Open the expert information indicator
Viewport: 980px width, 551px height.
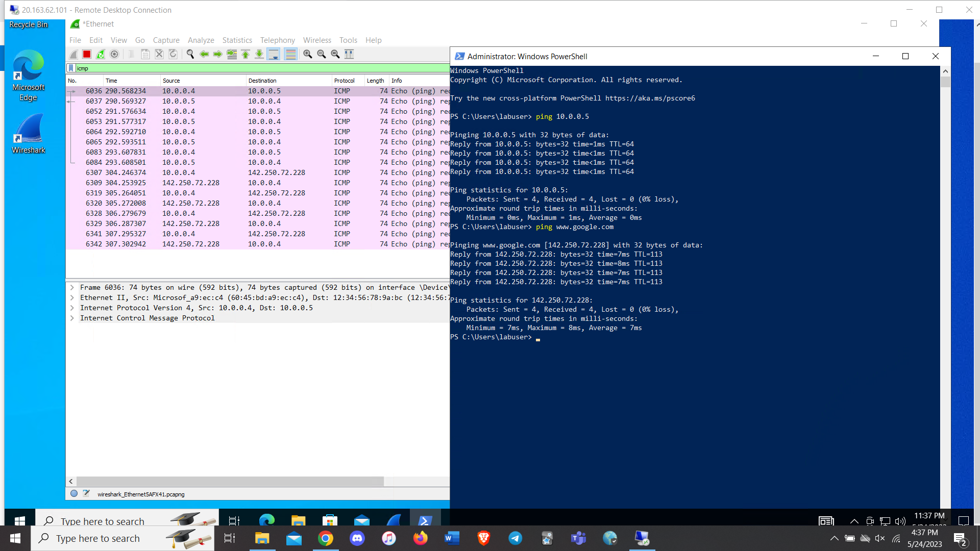(74, 493)
